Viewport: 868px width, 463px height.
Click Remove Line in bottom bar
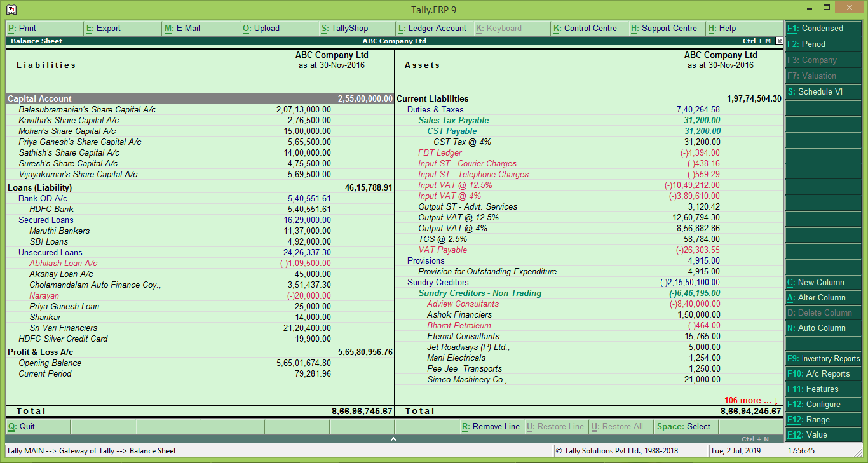click(491, 426)
